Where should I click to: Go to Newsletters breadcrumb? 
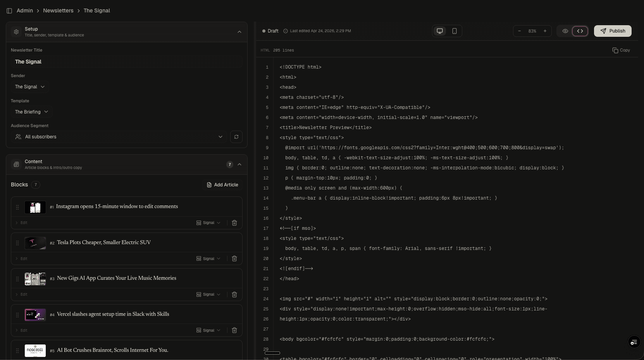click(58, 10)
